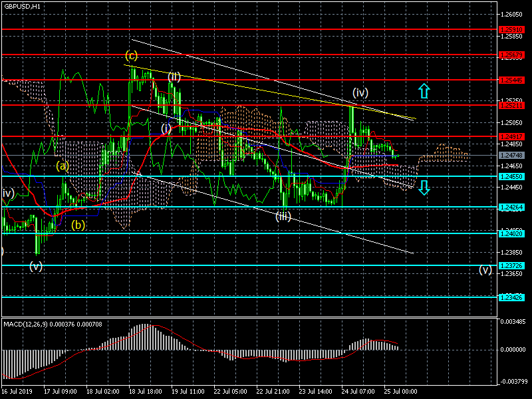
Task: Click the 22 Jul 21:00 time label
Action: point(273,391)
